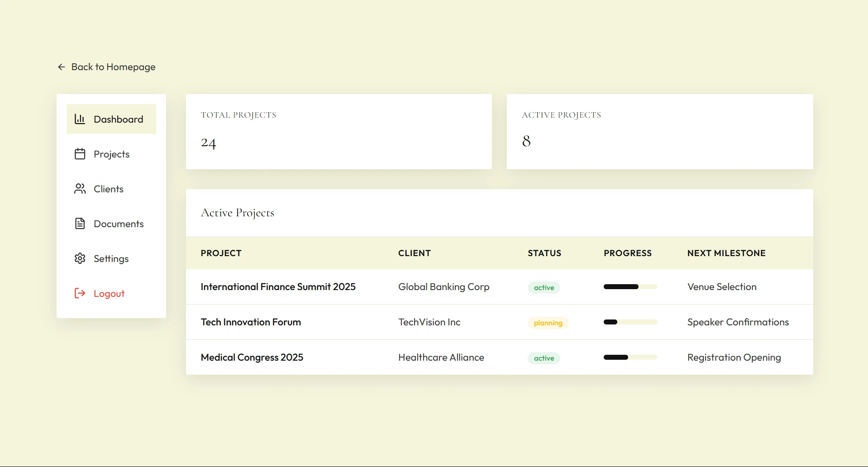Click the Dashboard bar chart icon
This screenshot has width=868, height=467.
tap(80, 119)
